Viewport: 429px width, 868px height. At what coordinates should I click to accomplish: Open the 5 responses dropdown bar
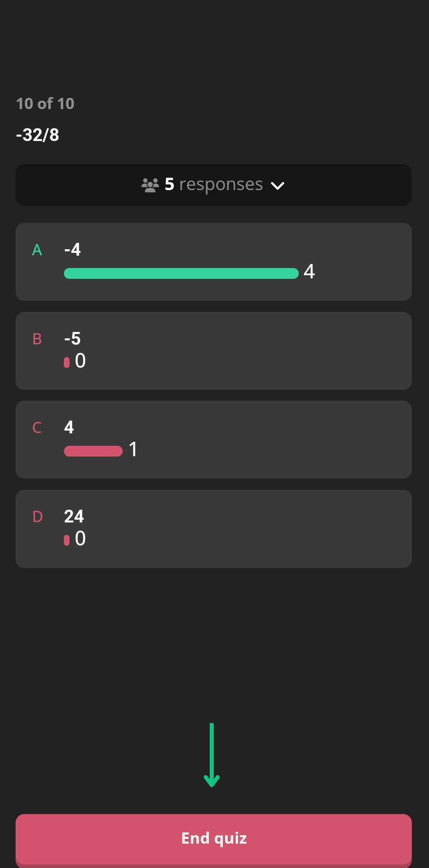[x=214, y=185]
